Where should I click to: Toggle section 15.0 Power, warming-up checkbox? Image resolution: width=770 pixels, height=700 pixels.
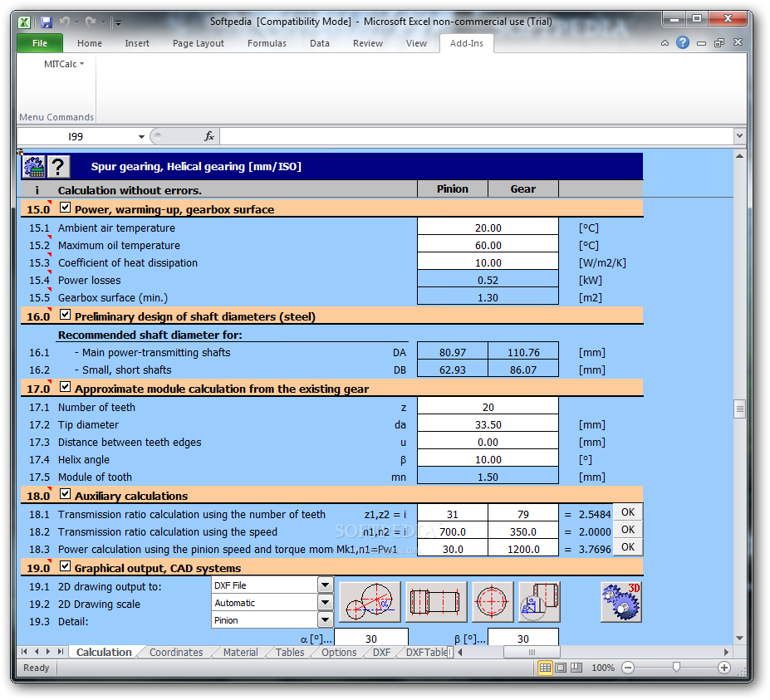click(65, 208)
